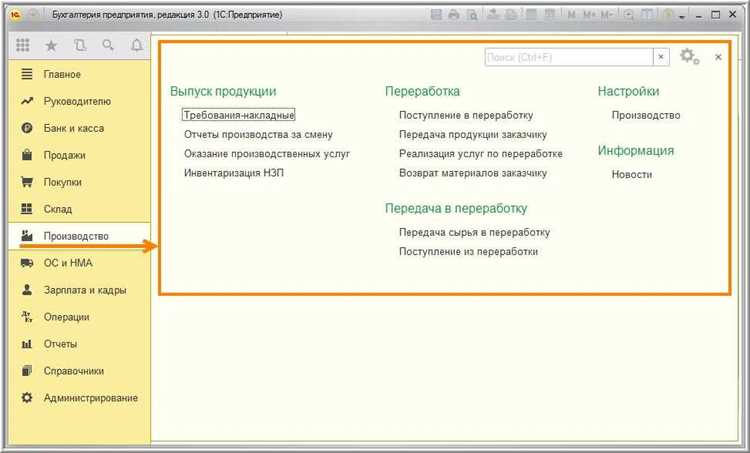
Task: Open Новости under Информация
Action: (631, 174)
